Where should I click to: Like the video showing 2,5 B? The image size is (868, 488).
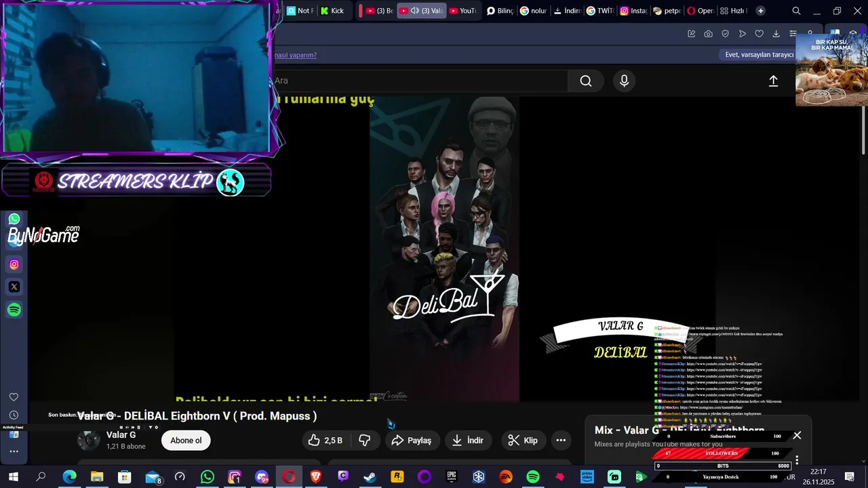[x=325, y=441]
